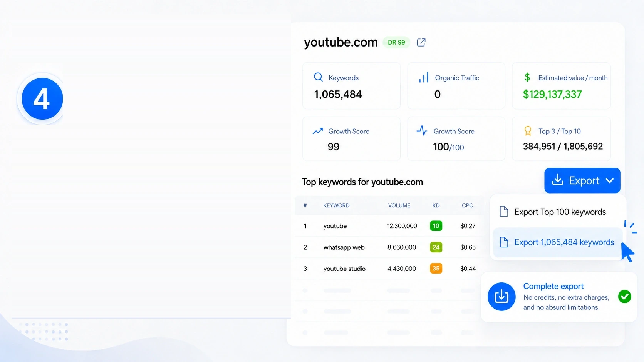
Task: Click Top 3 / Top 10 value 384,951 / 1,805,692
Action: click(x=563, y=146)
